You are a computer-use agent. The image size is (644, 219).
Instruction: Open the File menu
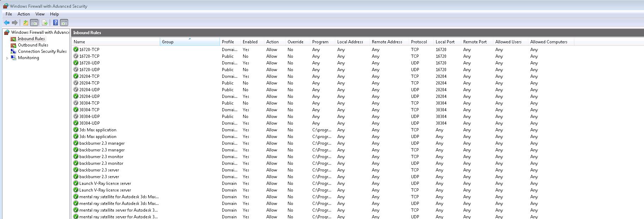9,14
